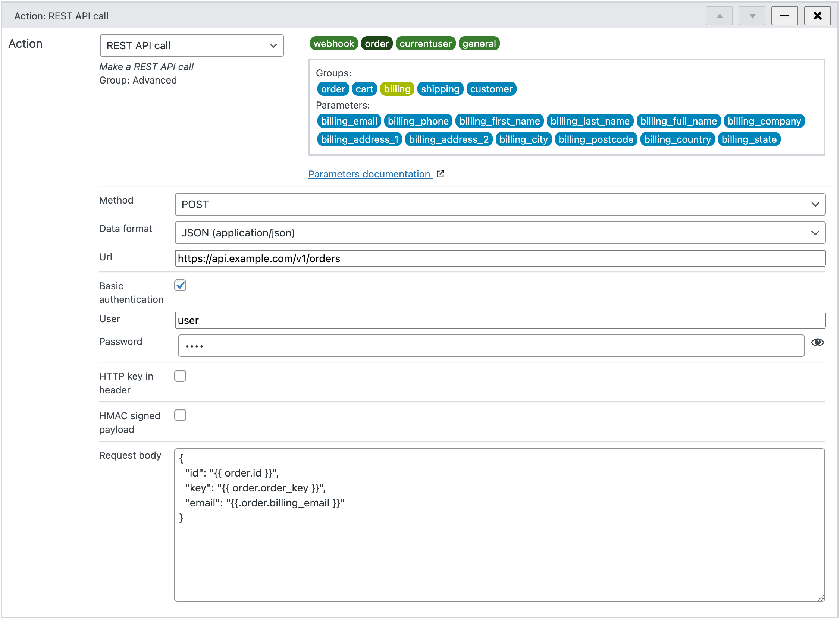Insert the billing_country parameter
The width and height of the screenshot is (840, 619).
(x=677, y=139)
